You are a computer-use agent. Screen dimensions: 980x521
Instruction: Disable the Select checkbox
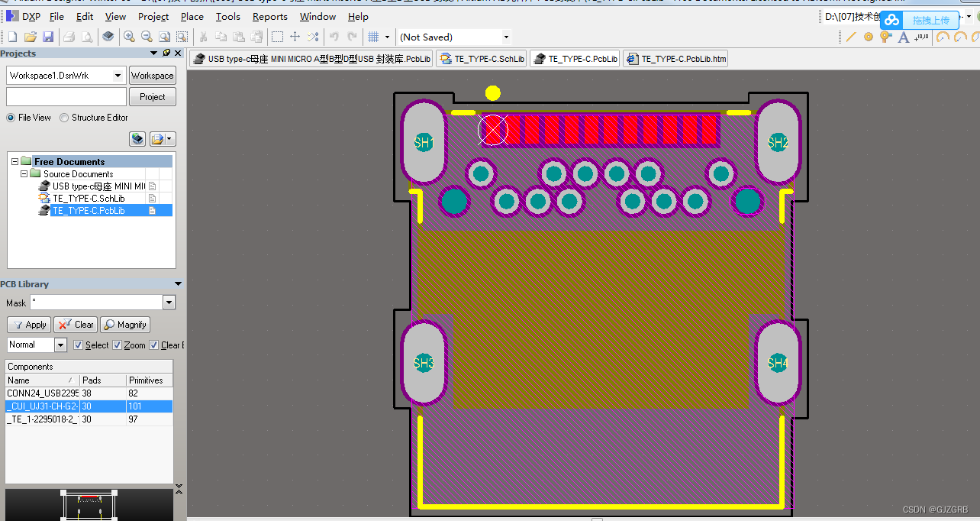point(79,345)
